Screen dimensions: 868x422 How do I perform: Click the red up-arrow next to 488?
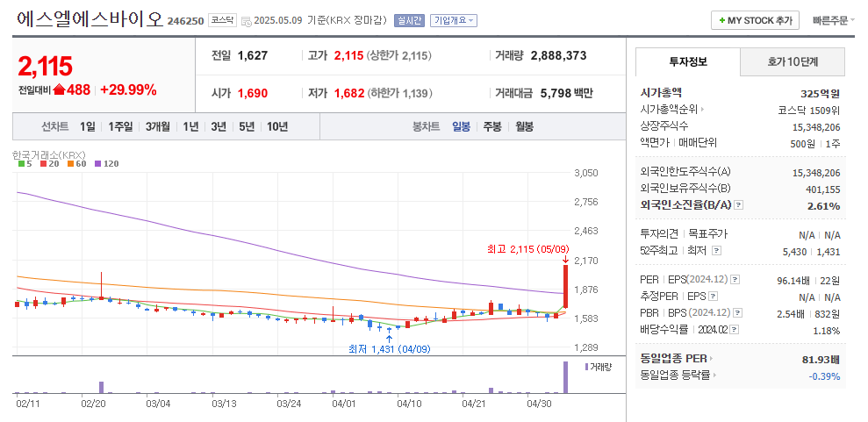(x=59, y=89)
